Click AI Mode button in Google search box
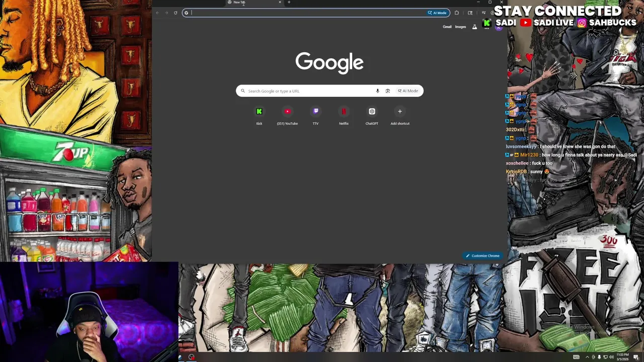Viewport: 644px width, 362px height. [x=408, y=91]
